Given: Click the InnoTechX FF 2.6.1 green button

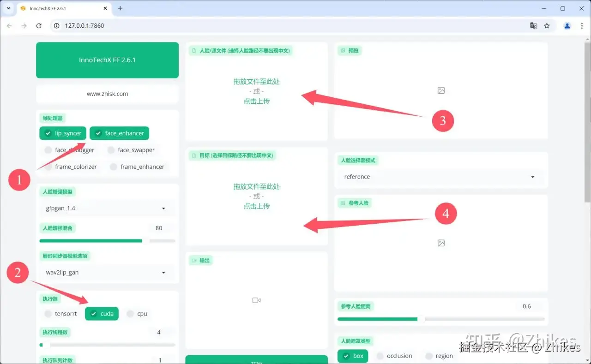Looking at the screenshot, I should [107, 60].
